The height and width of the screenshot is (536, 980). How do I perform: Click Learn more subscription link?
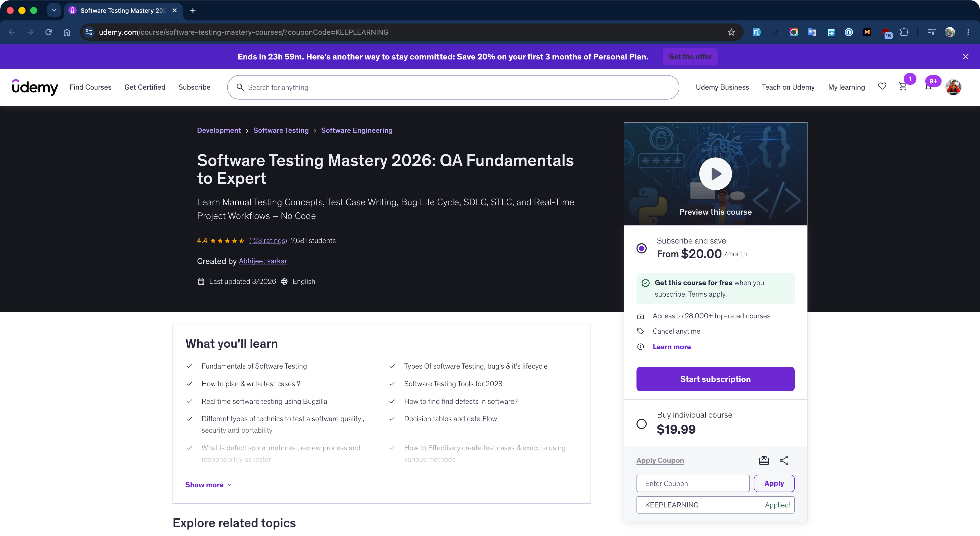click(671, 347)
